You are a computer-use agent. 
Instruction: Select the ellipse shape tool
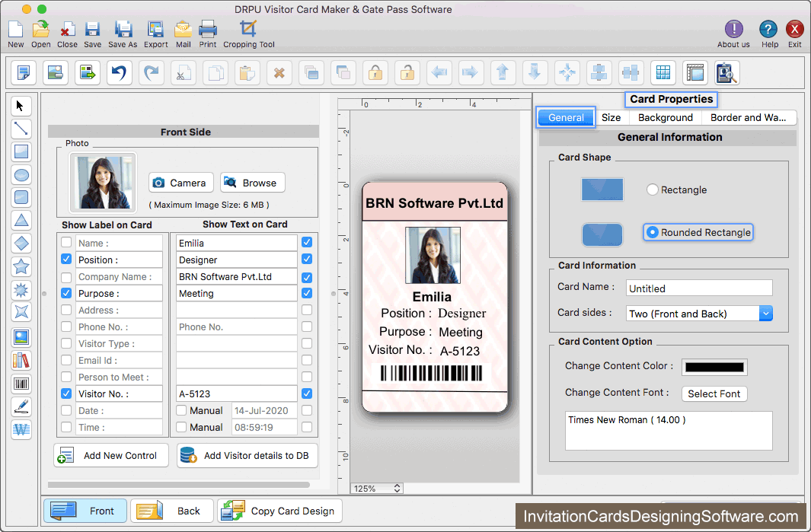pos(21,175)
